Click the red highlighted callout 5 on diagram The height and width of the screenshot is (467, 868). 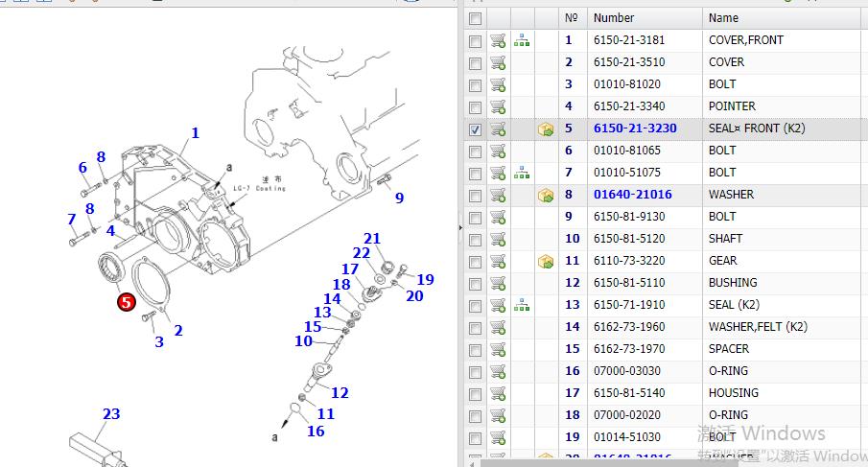127,303
